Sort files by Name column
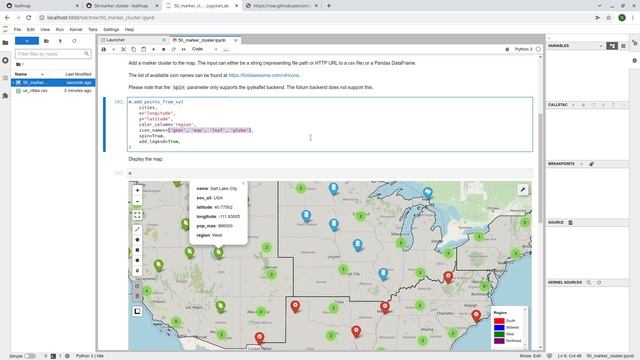Image resolution: width=640 pixels, height=360 pixels. pyautogui.click(x=21, y=74)
